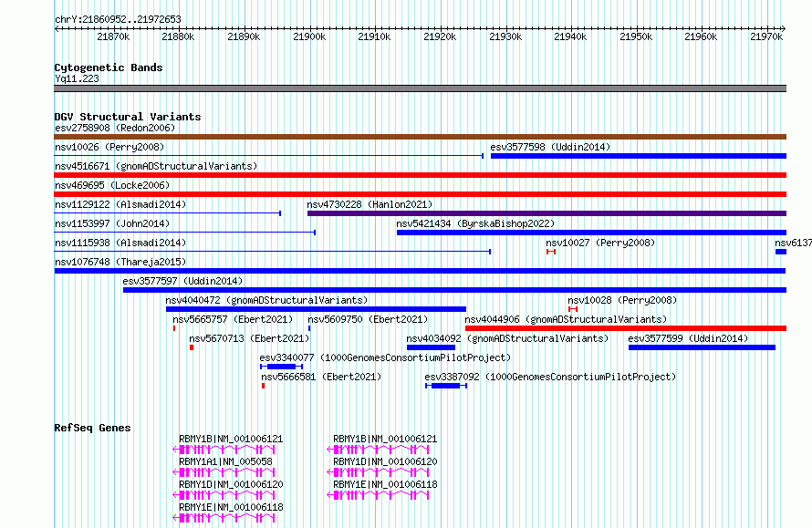
Task: Select the nsv1115938 (Alsmadi2014) label
Action: [x=120, y=243]
